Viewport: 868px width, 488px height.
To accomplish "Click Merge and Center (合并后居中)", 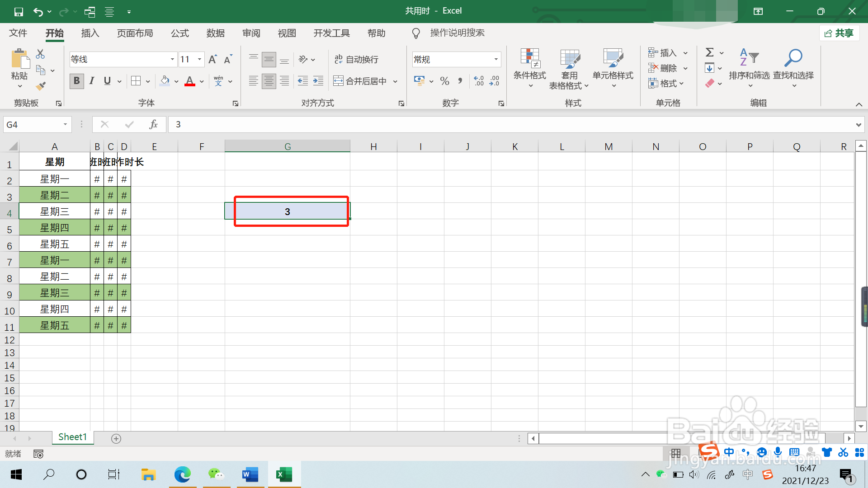I will pyautogui.click(x=361, y=81).
